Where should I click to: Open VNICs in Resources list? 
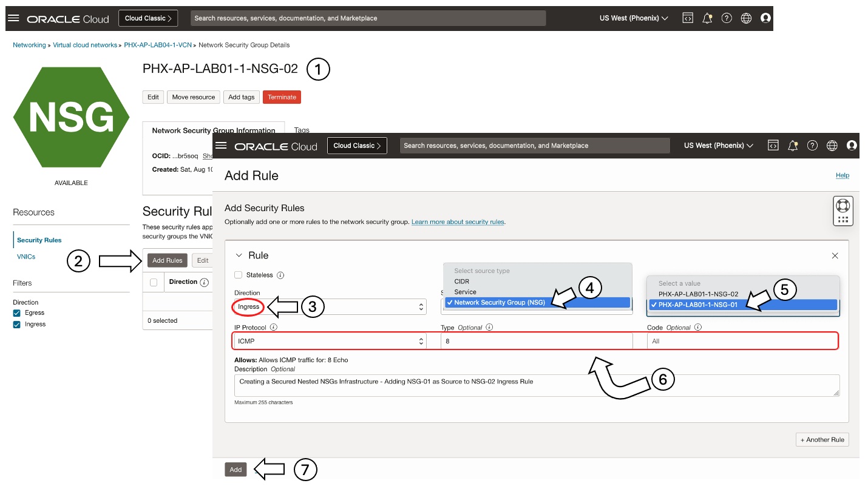tap(26, 257)
